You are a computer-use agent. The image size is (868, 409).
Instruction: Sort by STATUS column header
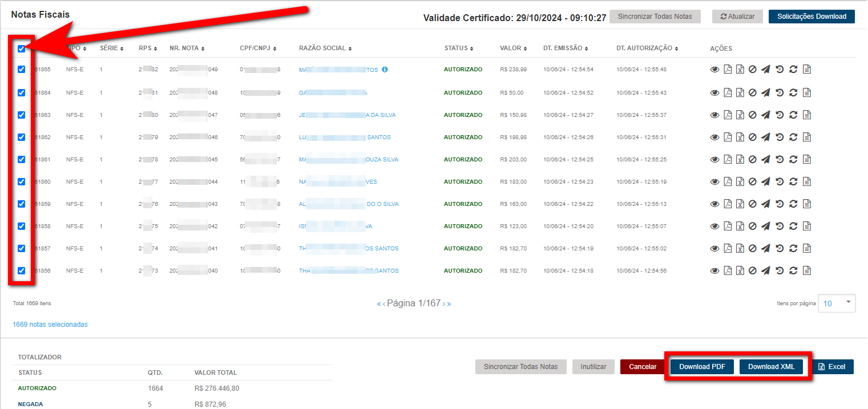click(460, 48)
